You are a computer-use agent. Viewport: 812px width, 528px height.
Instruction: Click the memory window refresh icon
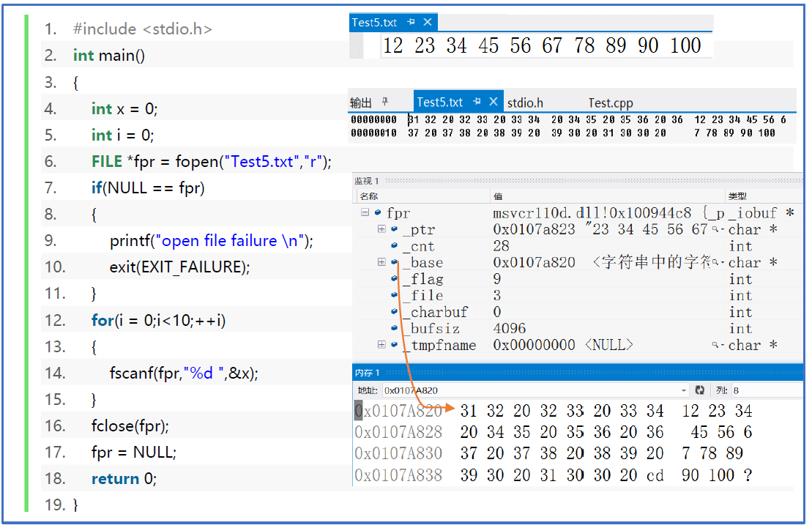[x=700, y=390]
